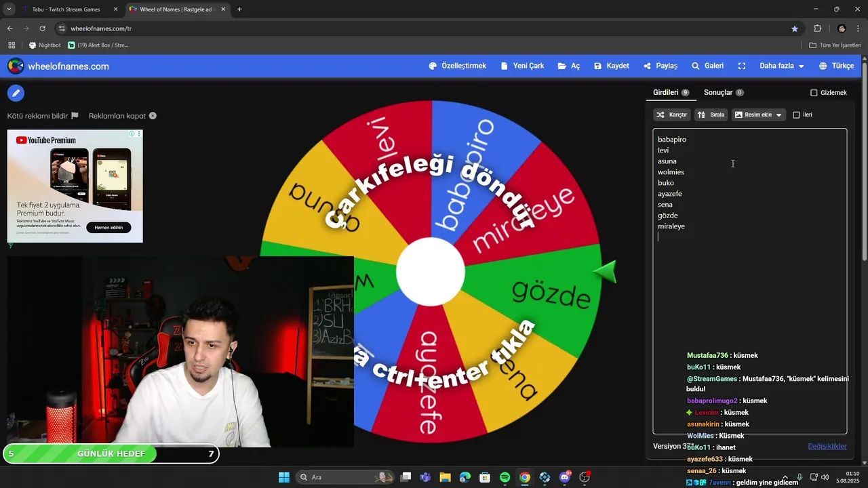
Task: Click the Değişiklikler link
Action: 827,446
